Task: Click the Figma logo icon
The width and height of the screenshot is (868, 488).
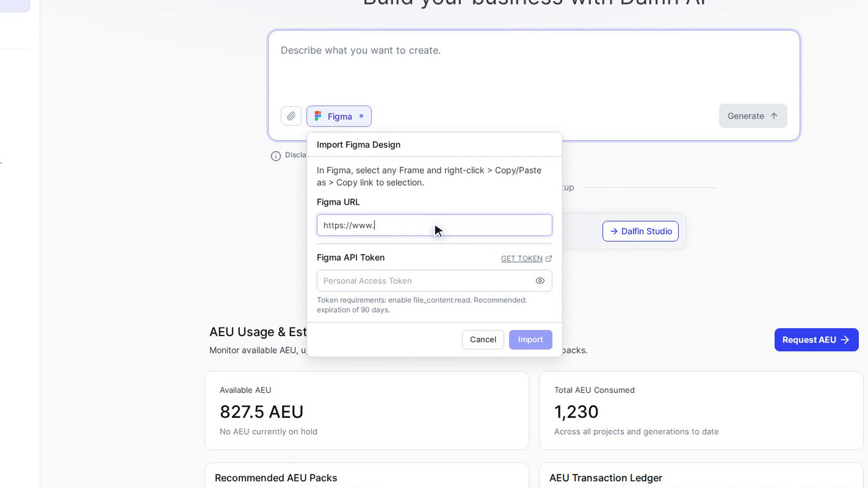Action: click(318, 116)
